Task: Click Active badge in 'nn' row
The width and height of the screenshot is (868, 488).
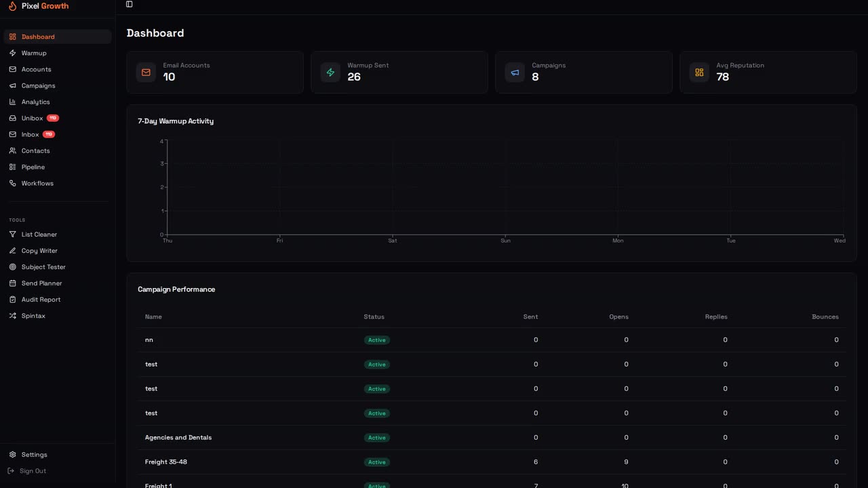Action: tap(377, 340)
